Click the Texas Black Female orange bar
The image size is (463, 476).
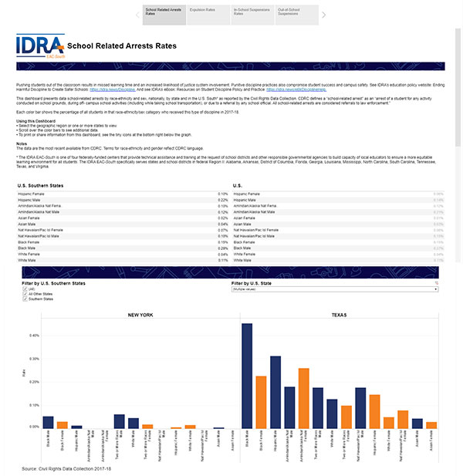[x=261, y=401]
